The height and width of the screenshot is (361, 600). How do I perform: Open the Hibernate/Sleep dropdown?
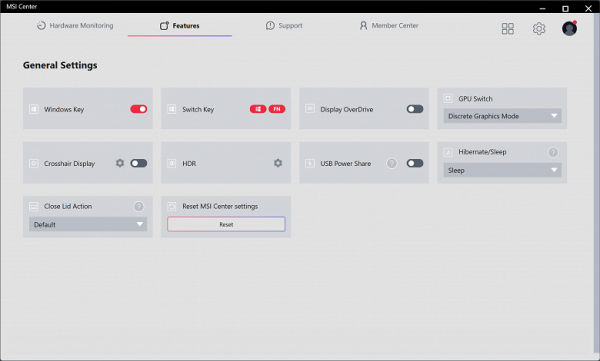tap(502, 170)
